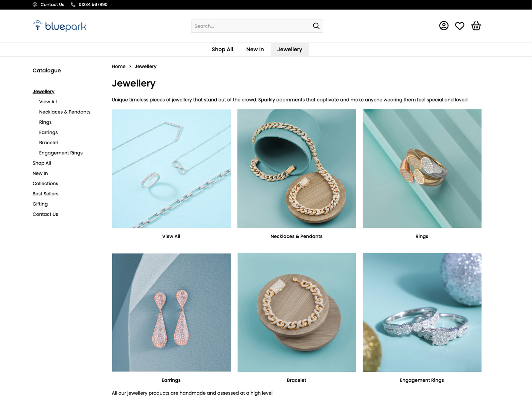
Task: Open Contact Us link in top bar
Action: [x=52, y=5]
